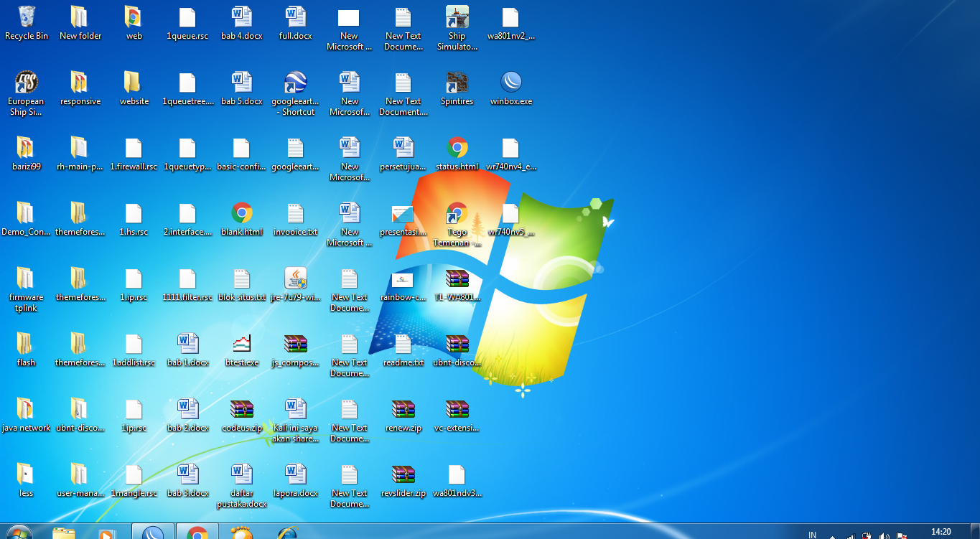Select the user-mana... folder

pyautogui.click(x=80, y=474)
